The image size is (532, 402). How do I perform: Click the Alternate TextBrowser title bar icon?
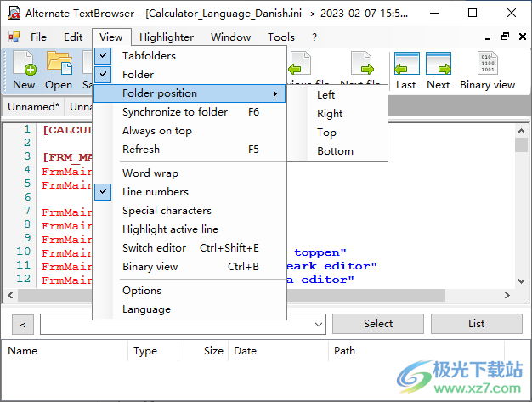pos(14,14)
